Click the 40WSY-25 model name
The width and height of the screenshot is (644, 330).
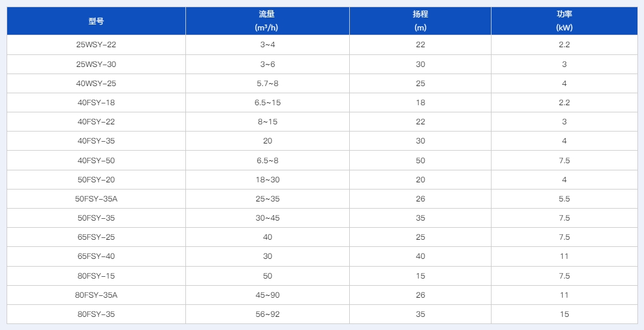tap(96, 84)
